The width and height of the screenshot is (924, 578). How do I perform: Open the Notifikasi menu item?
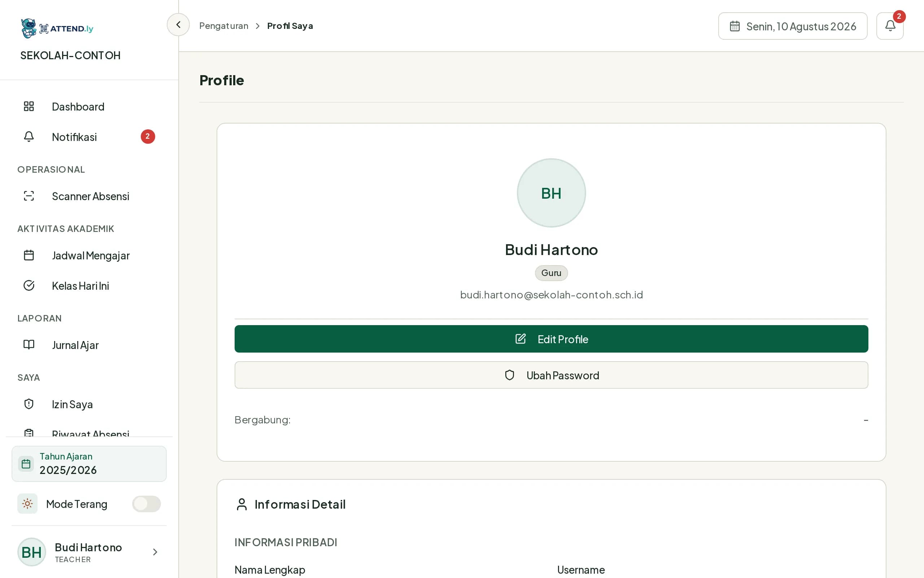(x=89, y=137)
